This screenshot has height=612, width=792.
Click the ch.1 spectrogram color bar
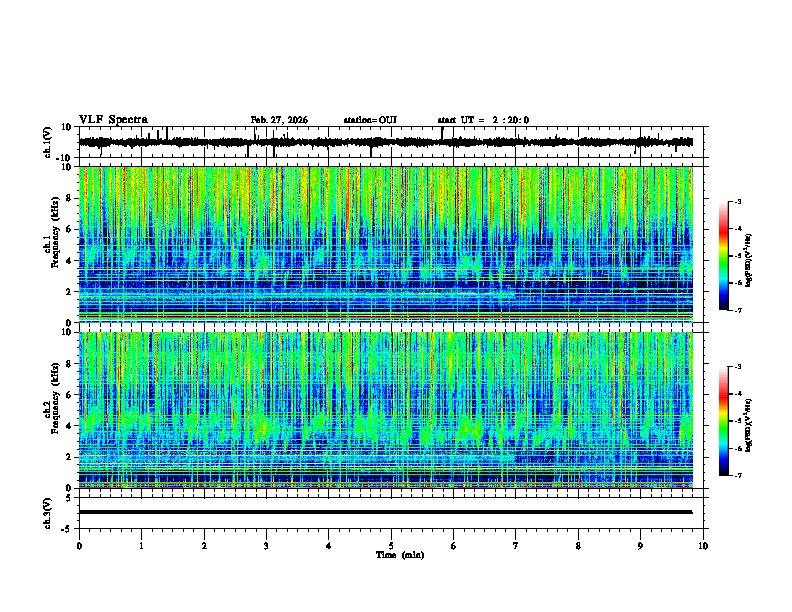724,256
